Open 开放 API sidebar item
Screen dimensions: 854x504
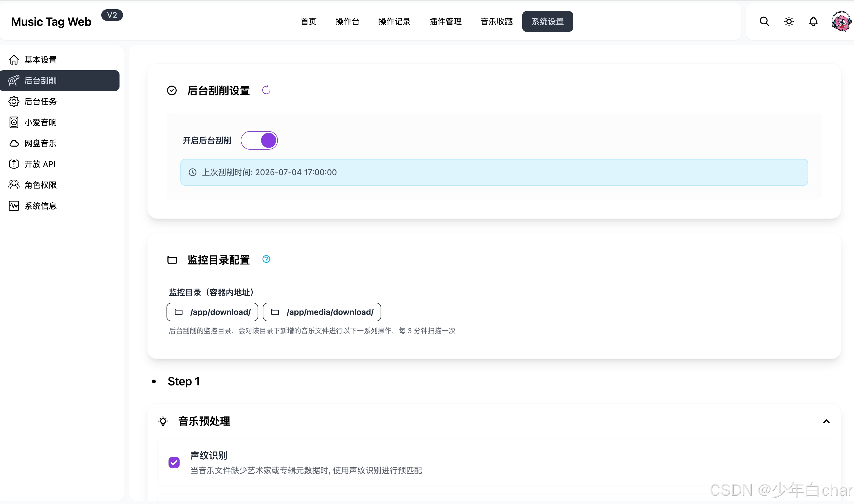pos(39,164)
